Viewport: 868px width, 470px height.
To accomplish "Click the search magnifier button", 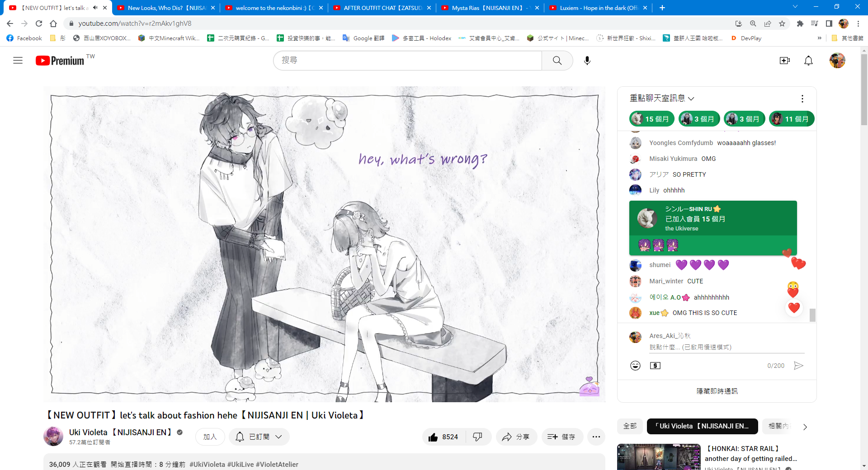I will pyautogui.click(x=557, y=61).
